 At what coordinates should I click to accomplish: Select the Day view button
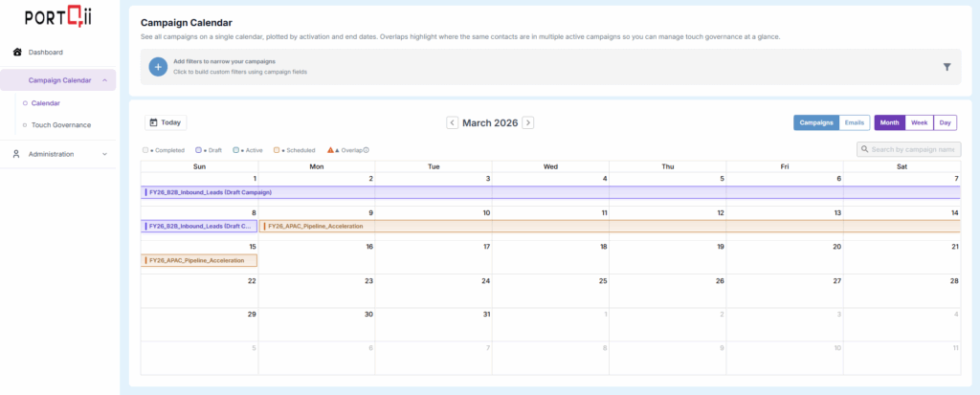tap(945, 122)
